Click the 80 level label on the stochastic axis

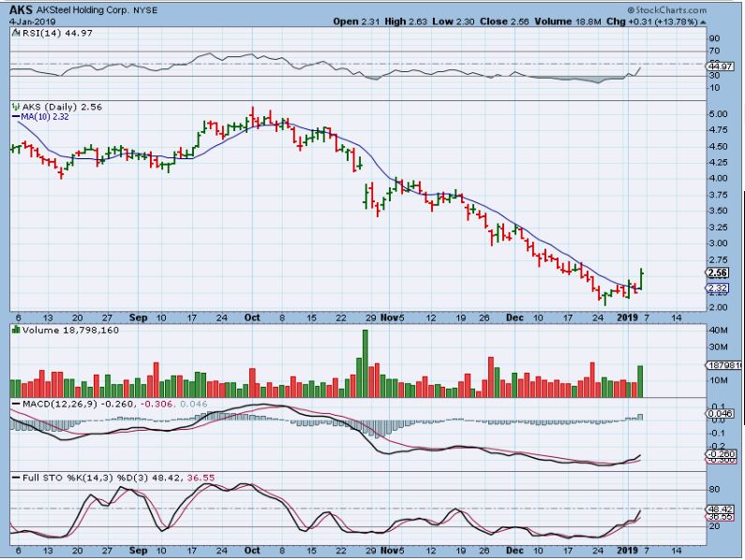pyautogui.click(x=715, y=489)
